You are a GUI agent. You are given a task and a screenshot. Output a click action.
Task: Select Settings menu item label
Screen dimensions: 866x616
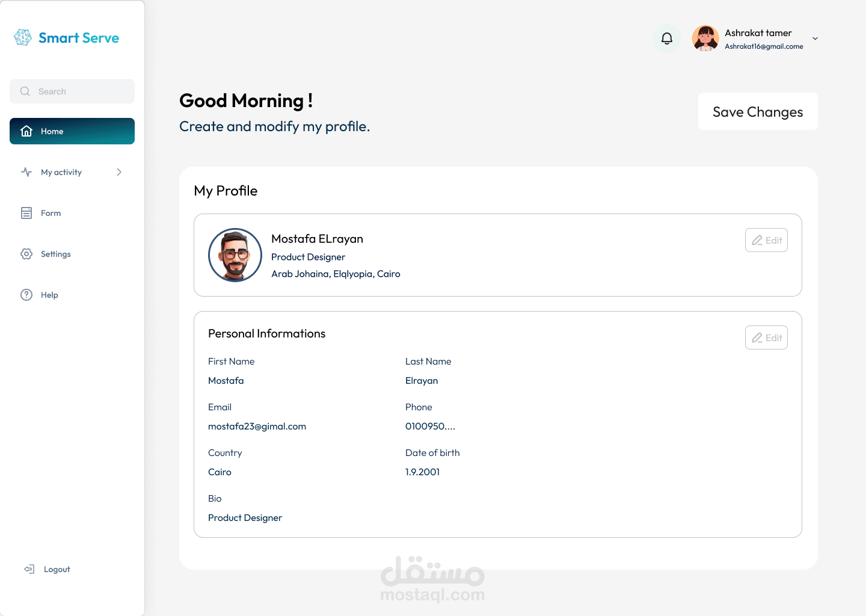click(x=56, y=254)
